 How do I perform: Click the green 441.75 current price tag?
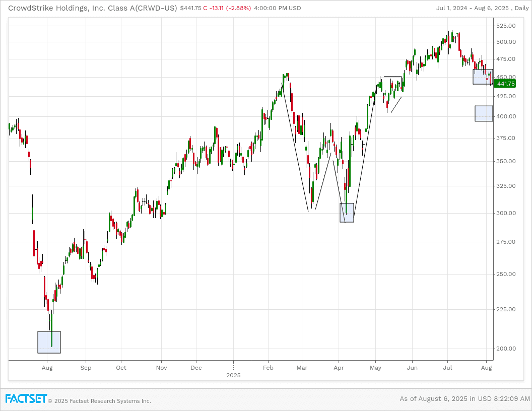[x=505, y=84]
